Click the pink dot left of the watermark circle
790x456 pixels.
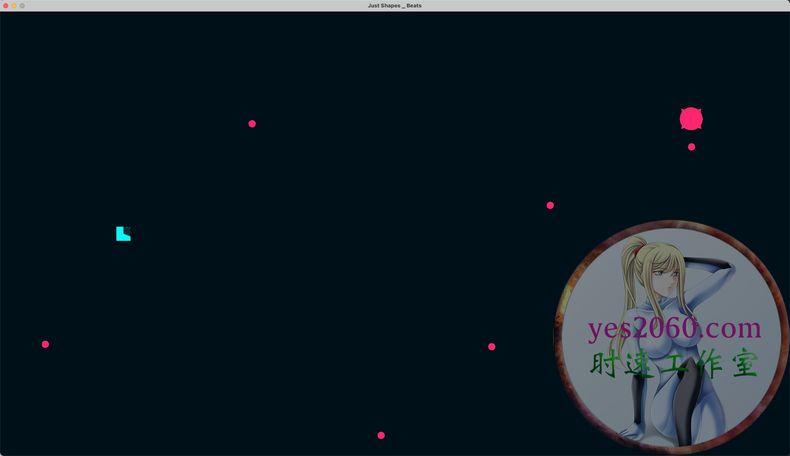pos(492,347)
